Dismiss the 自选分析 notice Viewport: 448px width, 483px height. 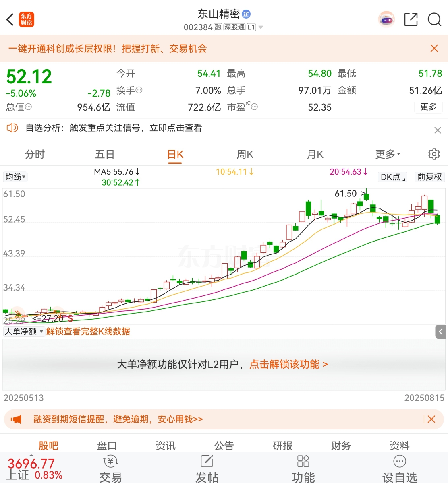(x=438, y=130)
